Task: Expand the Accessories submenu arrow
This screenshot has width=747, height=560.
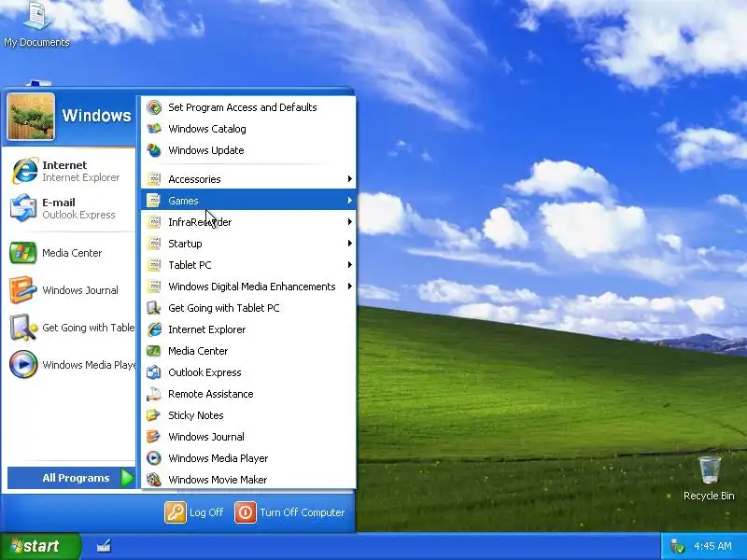Action: pyautogui.click(x=349, y=179)
